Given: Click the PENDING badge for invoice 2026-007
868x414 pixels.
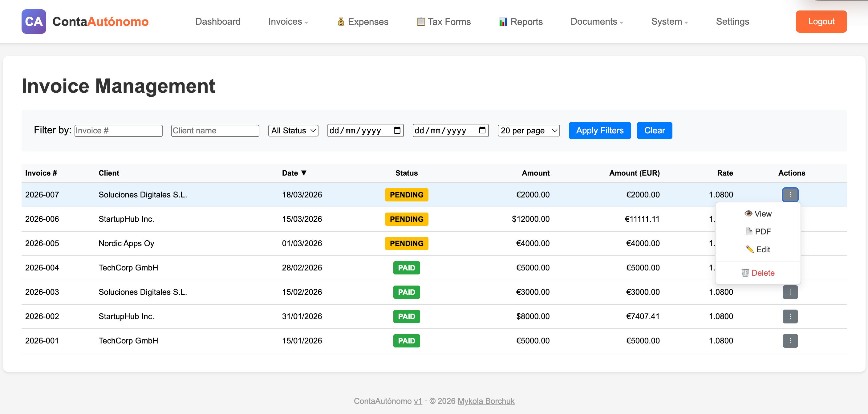Looking at the screenshot, I should point(406,195).
